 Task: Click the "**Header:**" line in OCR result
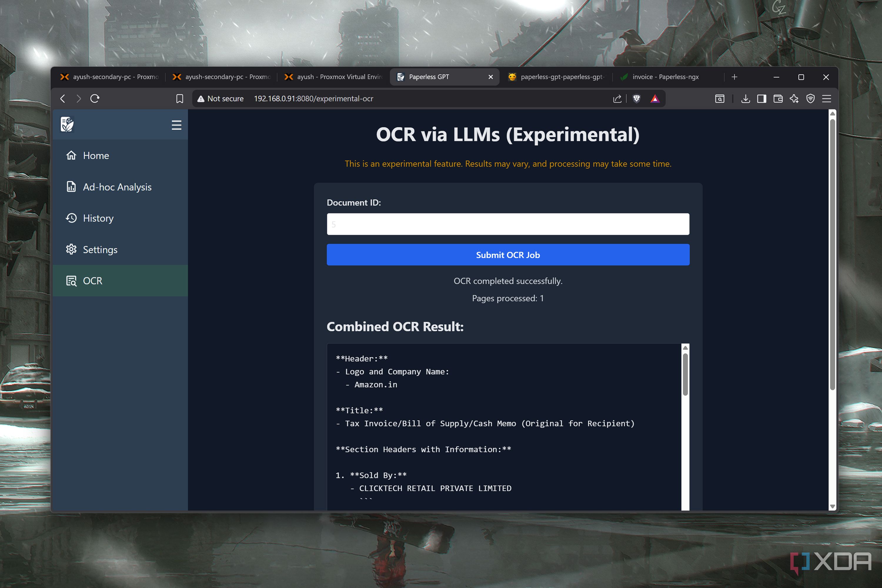362,358
